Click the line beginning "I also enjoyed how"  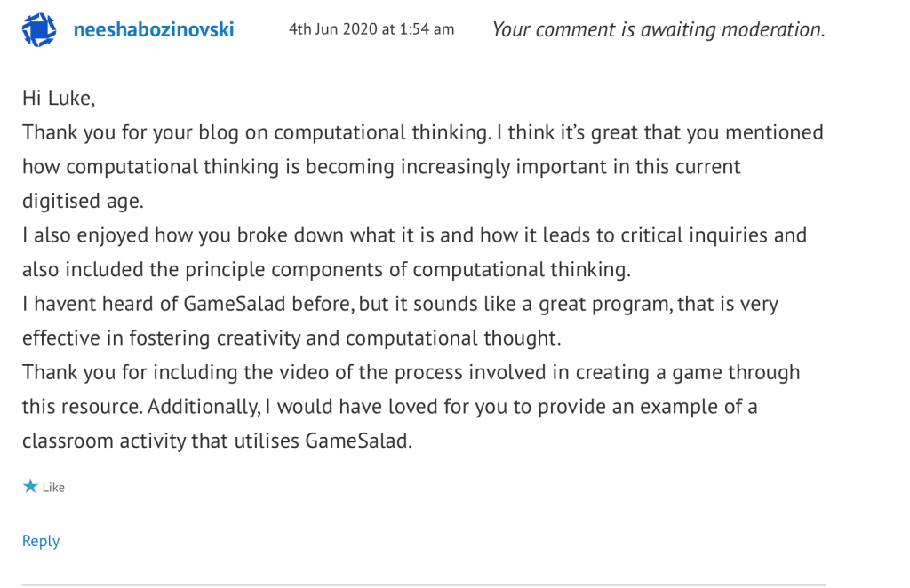(414, 235)
